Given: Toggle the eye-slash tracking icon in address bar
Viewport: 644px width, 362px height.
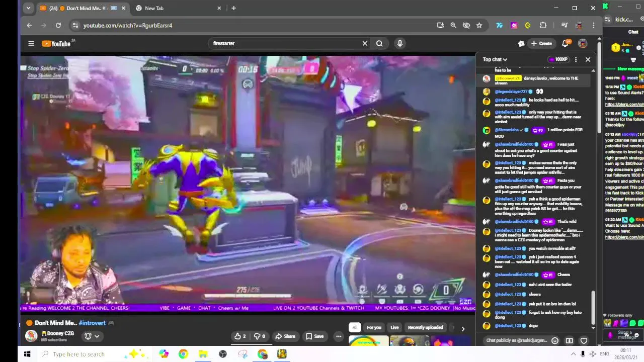Looking at the screenshot, I should click(466, 25).
